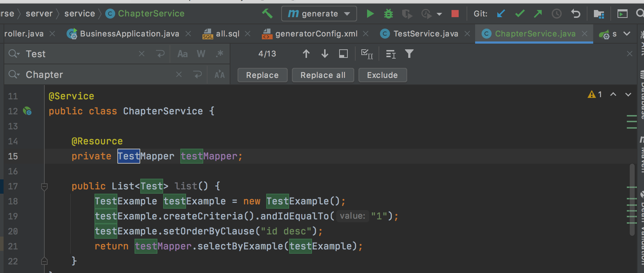
Task: Stop the running process red square
Action: point(455,14)
